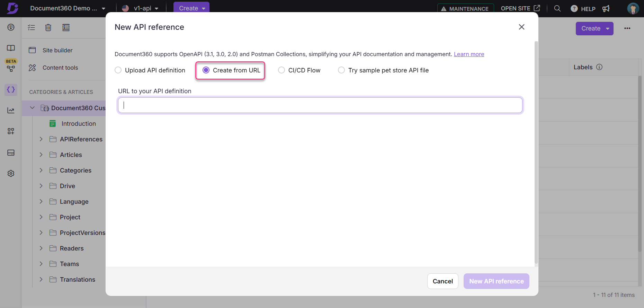Image resolution: width=644 pixels, height=308 pixels.
Task: Open the BETA workflow icon in sidebar
Action: 11,69
